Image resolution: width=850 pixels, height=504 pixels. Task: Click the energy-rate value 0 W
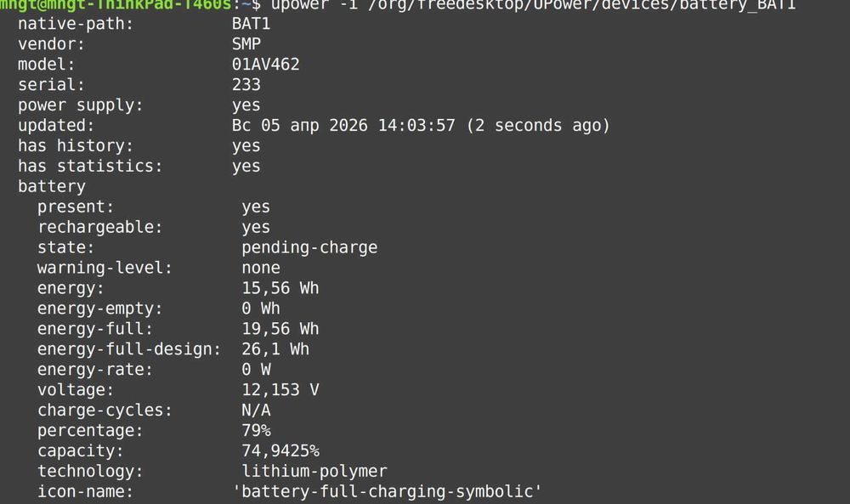pos(256,370)
